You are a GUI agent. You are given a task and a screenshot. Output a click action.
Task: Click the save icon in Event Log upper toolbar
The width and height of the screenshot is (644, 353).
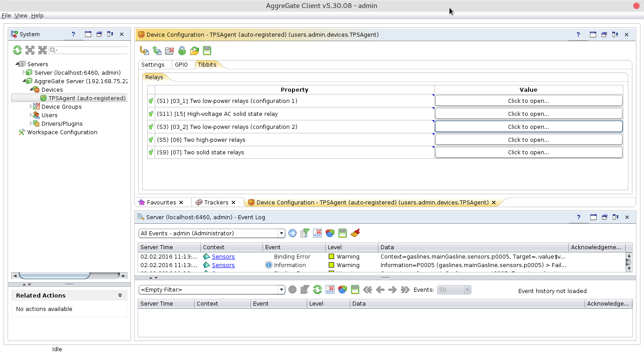click(x=343, y=233)
